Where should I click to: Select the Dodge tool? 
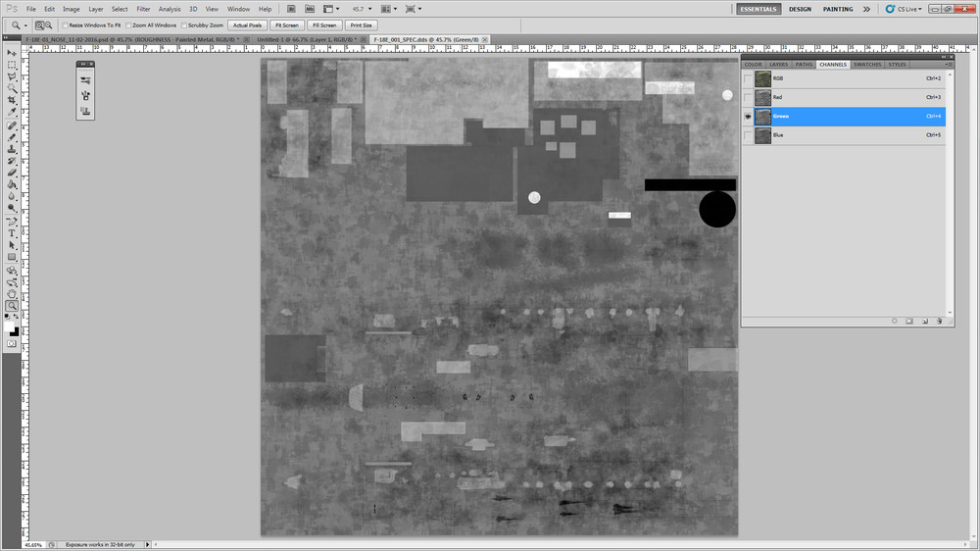coord(12,209)
